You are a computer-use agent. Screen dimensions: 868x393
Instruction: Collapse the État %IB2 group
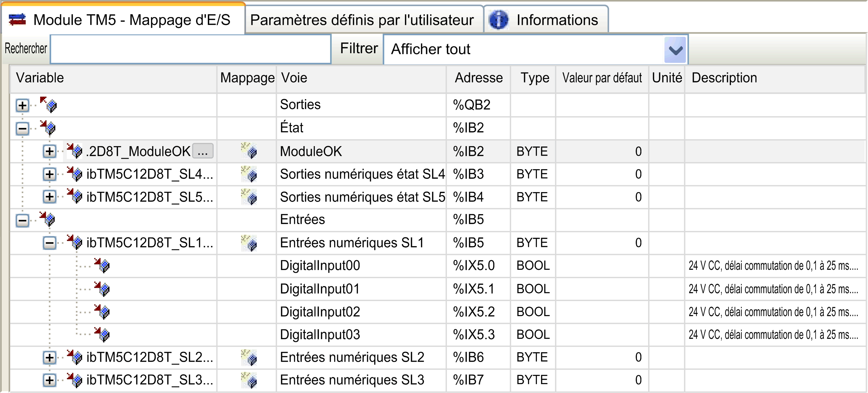(x=22, y=129)
